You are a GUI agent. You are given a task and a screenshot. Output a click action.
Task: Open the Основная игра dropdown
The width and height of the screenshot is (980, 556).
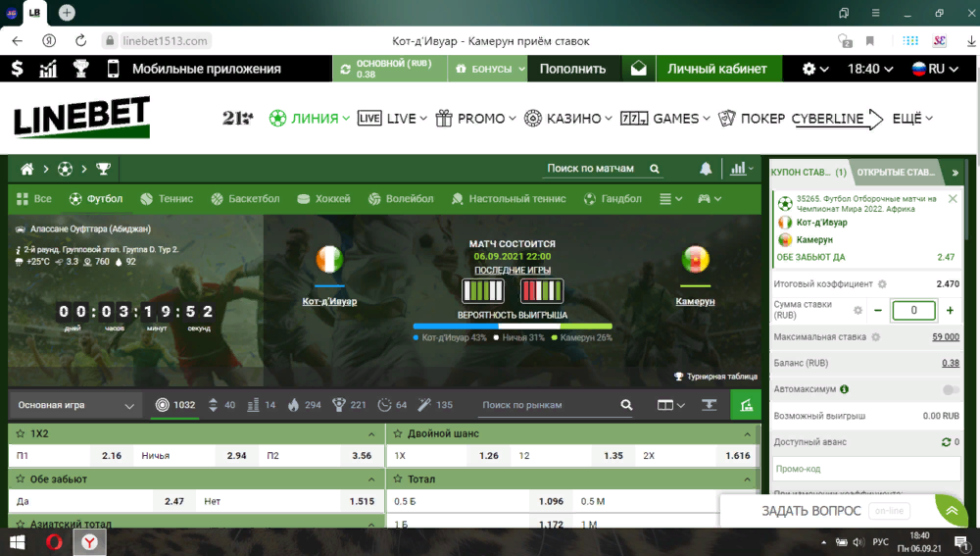tap(75, 405)
